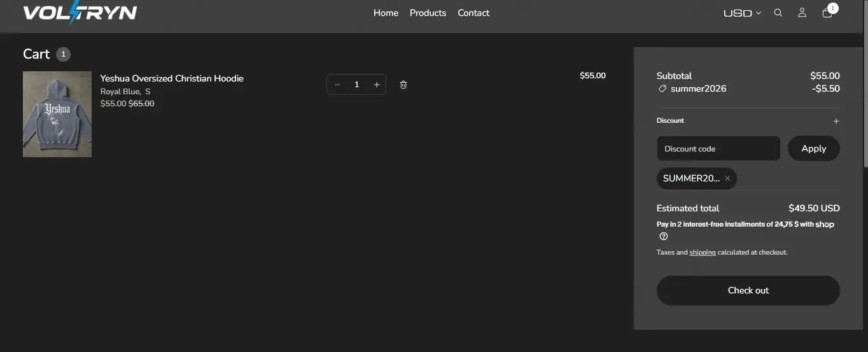Open the Contact menu item

pos(473,13)
